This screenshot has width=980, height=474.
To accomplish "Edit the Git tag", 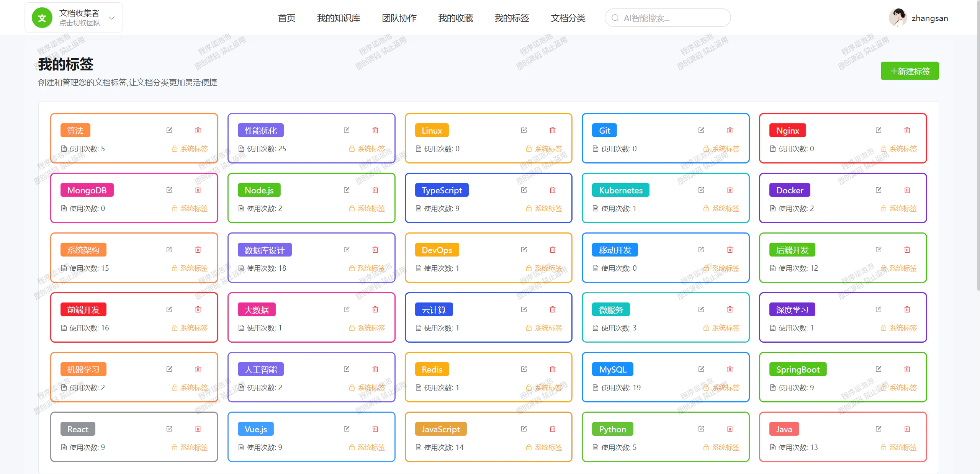I will (701, 130).
